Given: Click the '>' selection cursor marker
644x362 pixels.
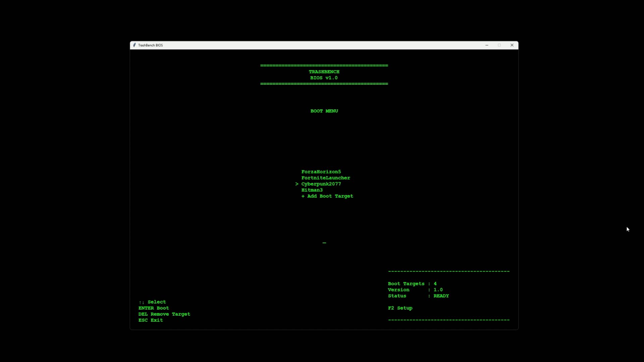Looking at the screenshot, I should pyautogui.click(x=297, y=184).
